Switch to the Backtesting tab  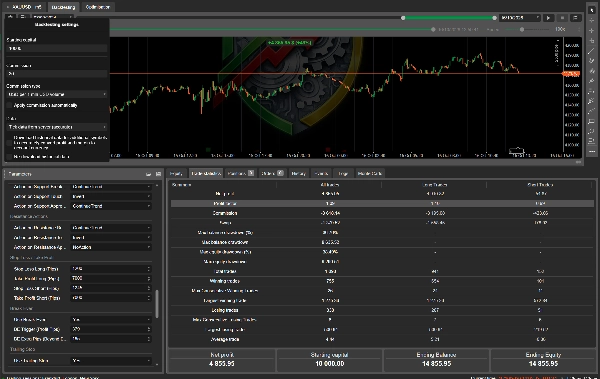(x=64, y=7)
